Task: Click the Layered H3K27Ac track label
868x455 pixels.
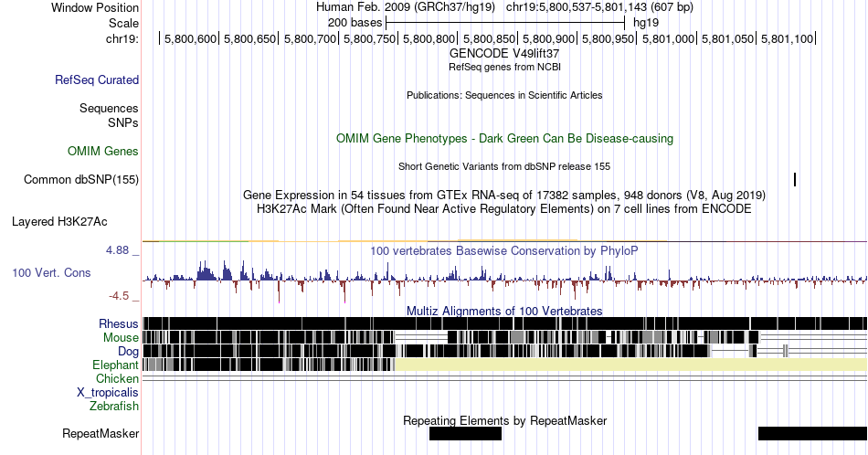Action: point(59,221)
